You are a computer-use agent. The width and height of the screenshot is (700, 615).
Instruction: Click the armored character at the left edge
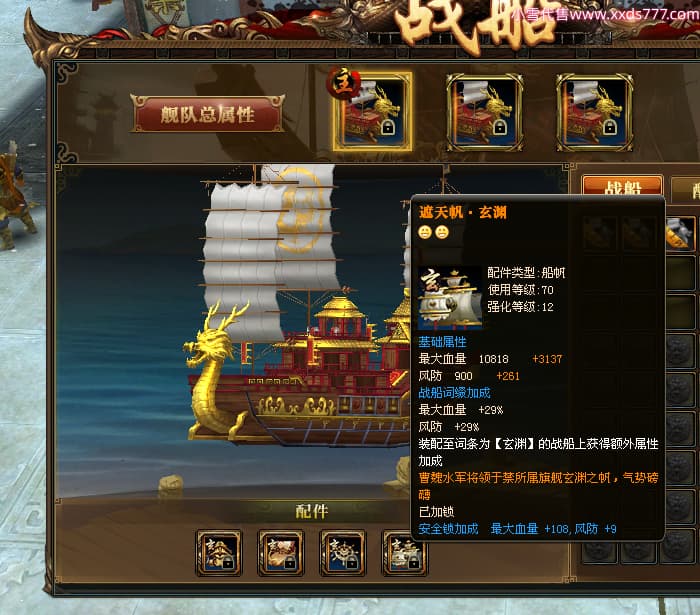16,196
